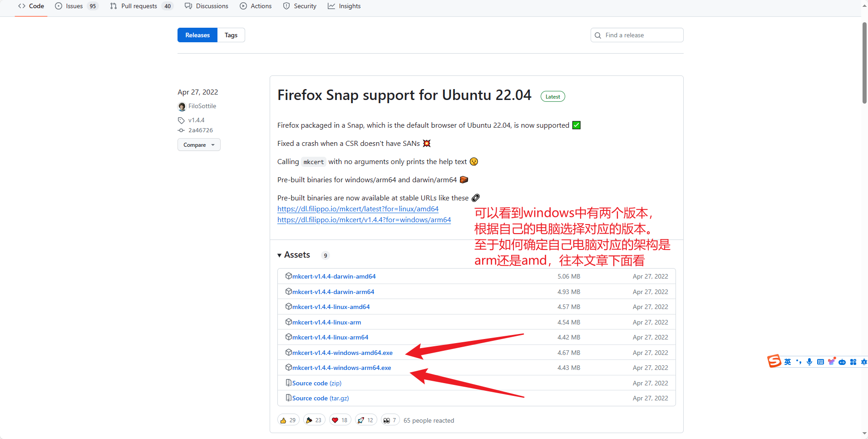Download mkcert-v1.4.4-windows-amd64.exe

[342, 353]
